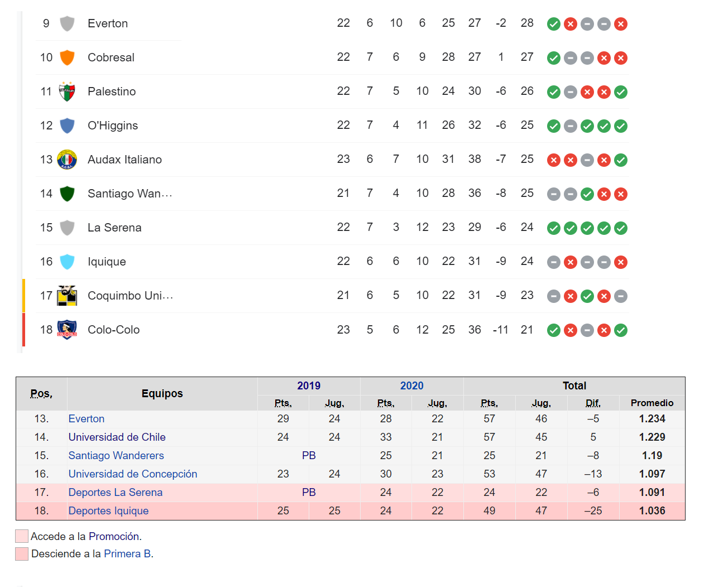The width and height of the screenshot is (709, 588).
Task: Open the 2019 season column link
Action: coord(309,385)
